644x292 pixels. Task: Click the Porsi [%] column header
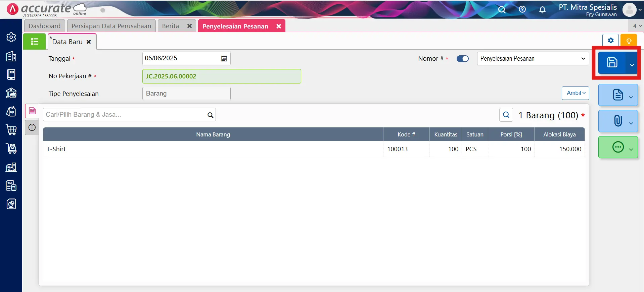point(511,134)
